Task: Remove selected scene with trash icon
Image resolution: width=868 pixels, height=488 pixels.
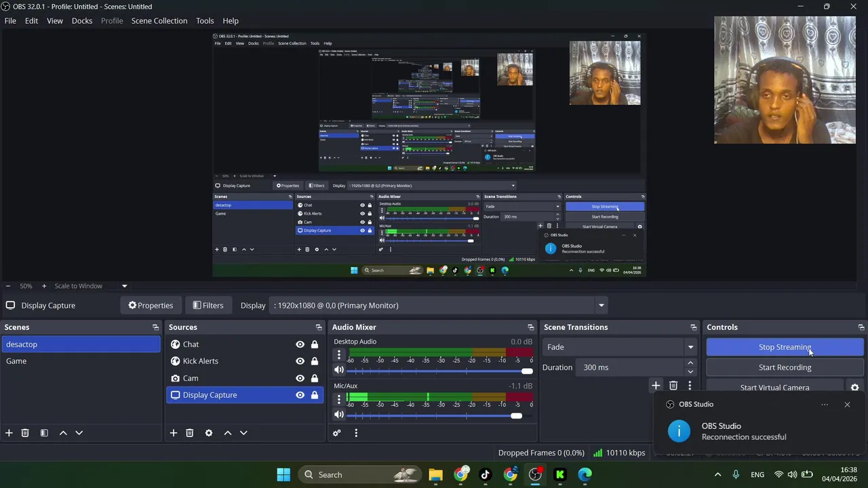Action: pos(25,433)
